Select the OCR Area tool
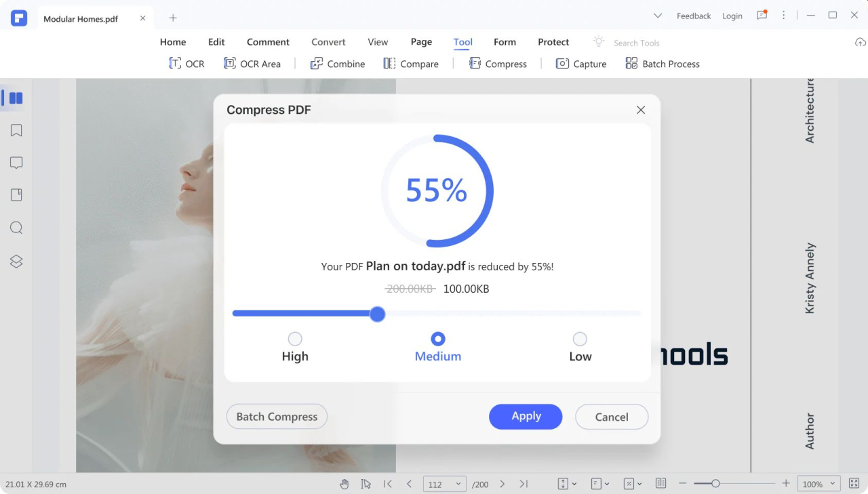Screen dimensions: 868x494 point(252,63)
